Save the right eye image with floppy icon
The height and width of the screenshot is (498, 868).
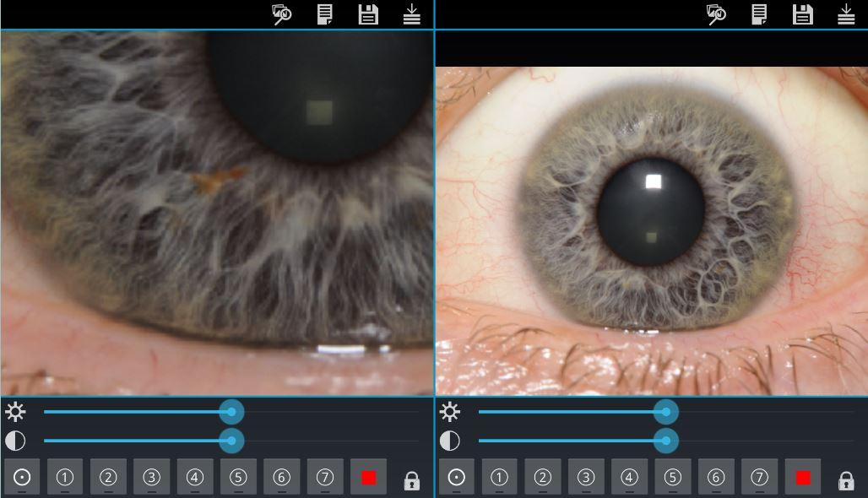click(x=802, y=14)
